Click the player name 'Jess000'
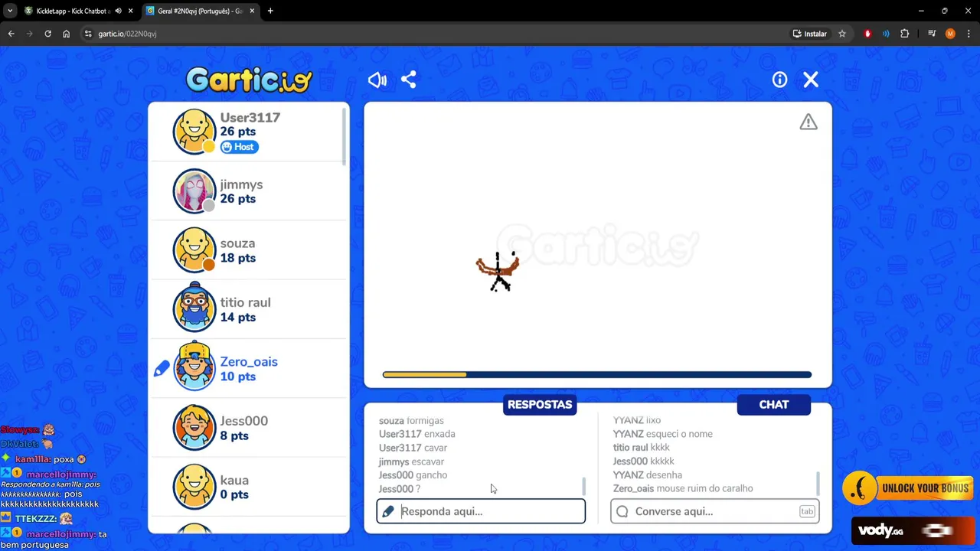 (244, 421)
